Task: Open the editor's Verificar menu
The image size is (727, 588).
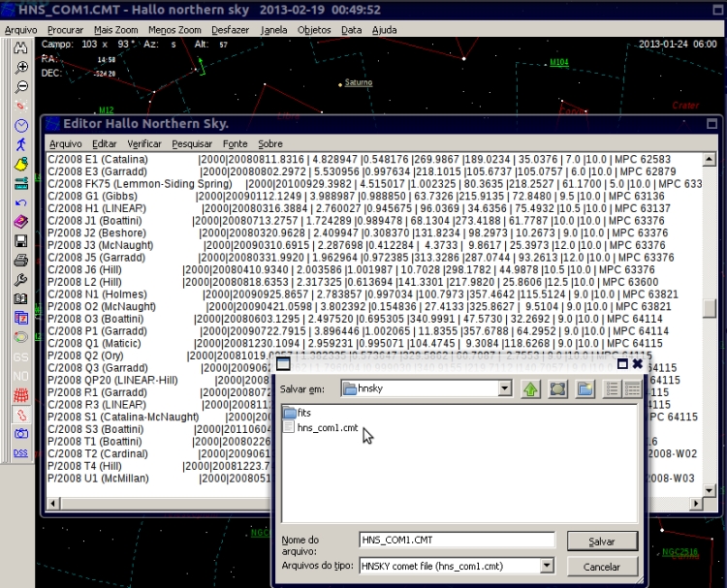Action: [x=144, y=144]
